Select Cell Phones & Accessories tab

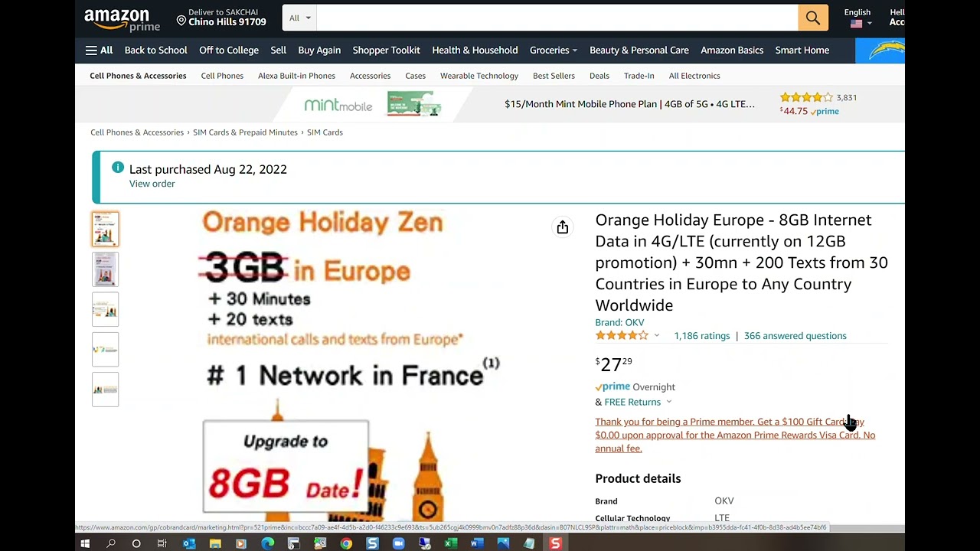(138, 76)
